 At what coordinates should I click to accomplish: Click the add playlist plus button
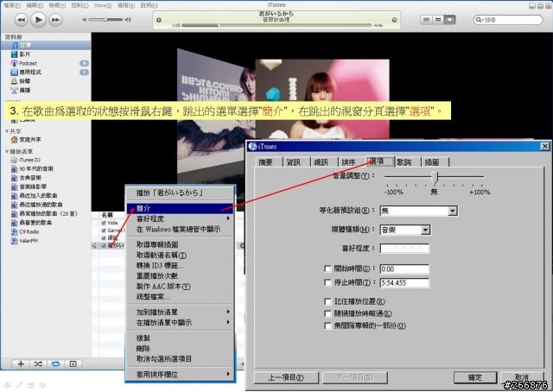(21, 364)
